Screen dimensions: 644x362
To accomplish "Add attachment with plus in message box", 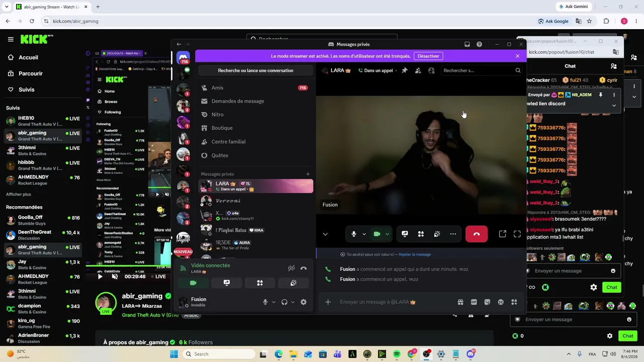I will [x=328, y=302].
